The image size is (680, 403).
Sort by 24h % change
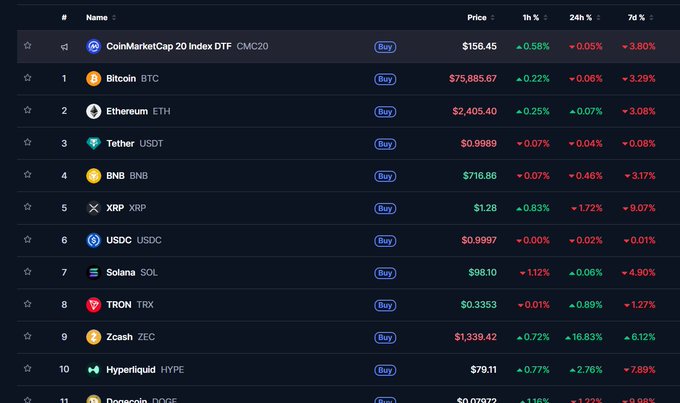point(585,17)
